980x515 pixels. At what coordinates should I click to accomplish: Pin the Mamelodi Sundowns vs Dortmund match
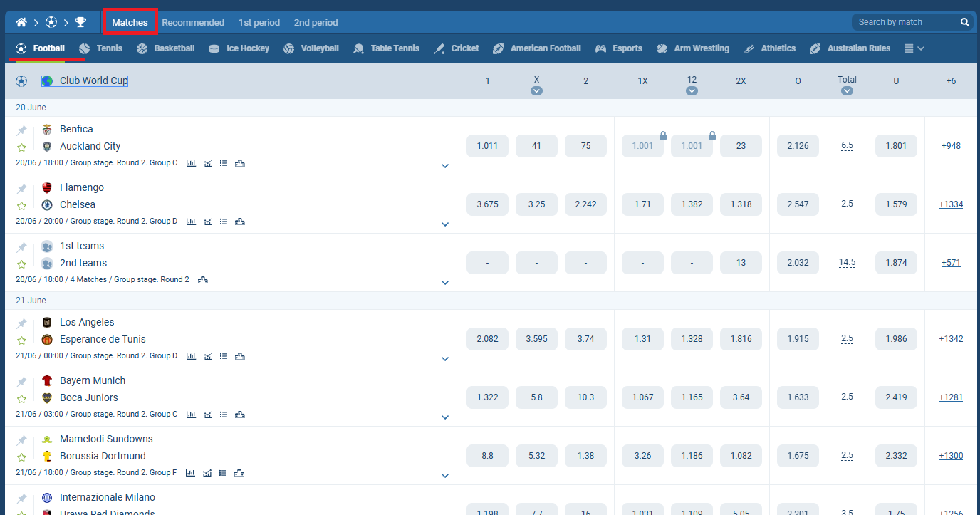21,440
